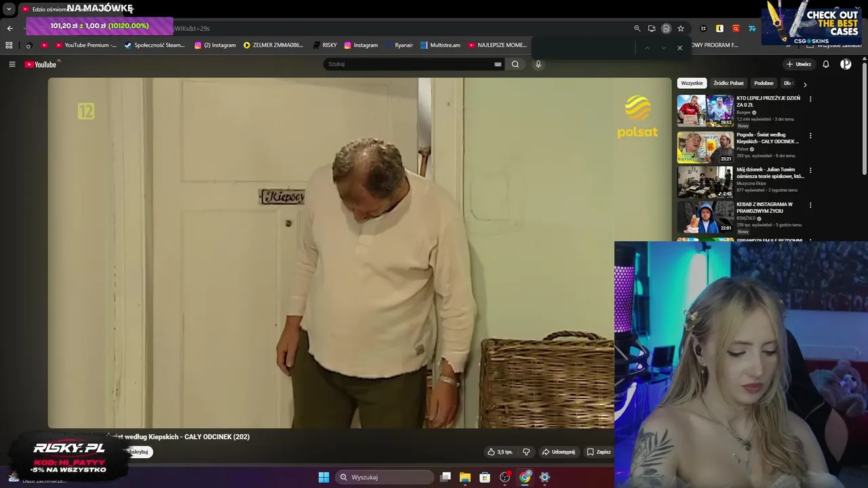The height and width of the screenshot is (488, 868).
Task: Click the Windows Wyszukaj search box
Action: click(384, 477)
